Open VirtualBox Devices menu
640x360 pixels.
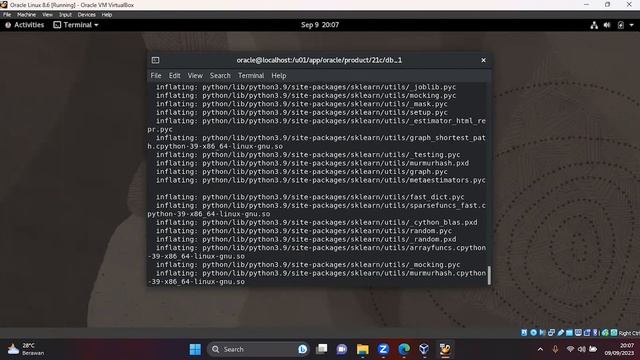coord(87,15)
